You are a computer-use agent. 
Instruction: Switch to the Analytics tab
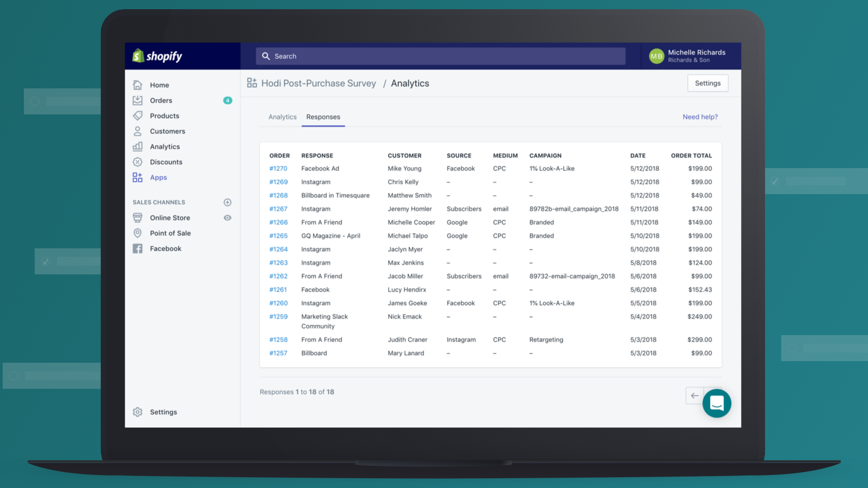283,117
